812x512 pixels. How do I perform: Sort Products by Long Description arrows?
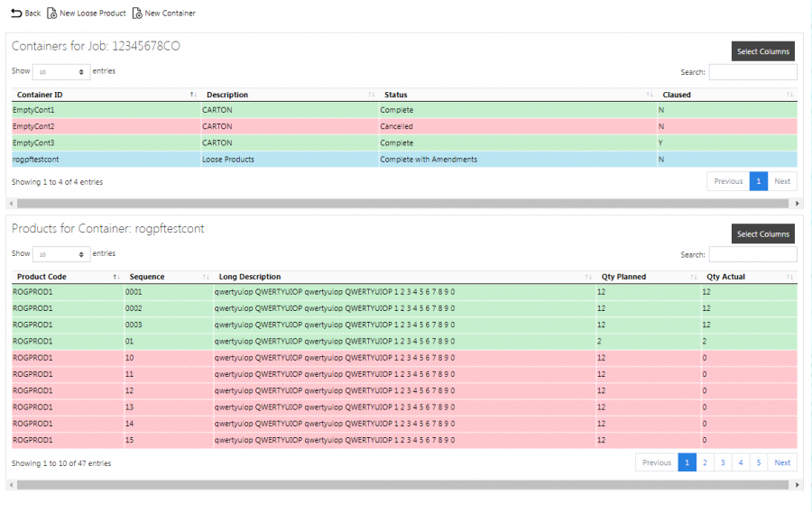[x=588, y=277]
